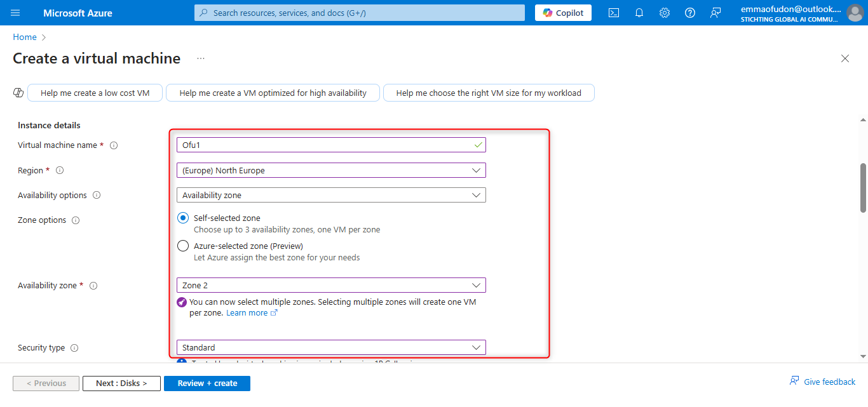Click the scrollbar up arrow
Viewport: 868px width, 407px height.
click(863, 119)
